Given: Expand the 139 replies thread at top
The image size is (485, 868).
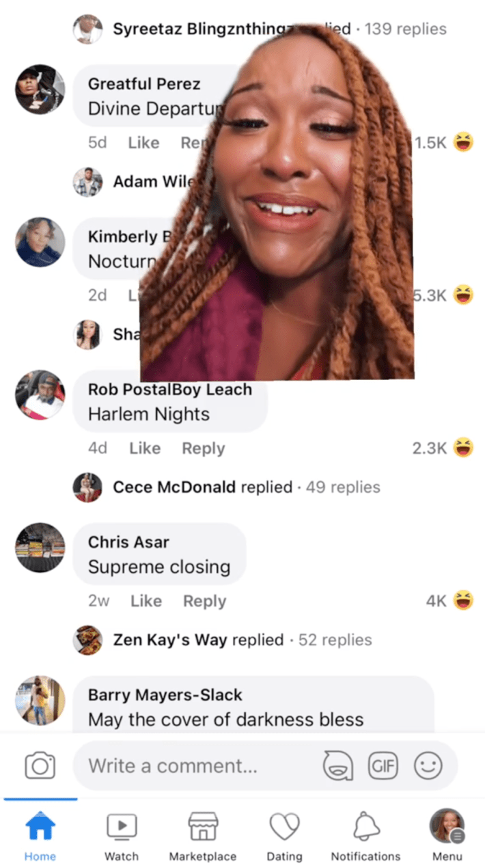Looking at the screenshot, I should [x=260, y=29].
